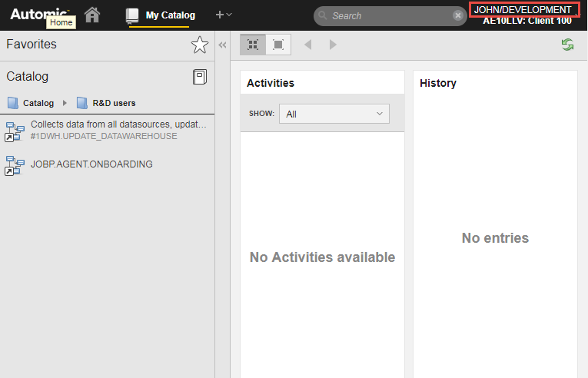Image resolution: width=588 pixels, height=378 pixels.
Task: Open the Show filter dropdown set to All
Action: (334, 114)
